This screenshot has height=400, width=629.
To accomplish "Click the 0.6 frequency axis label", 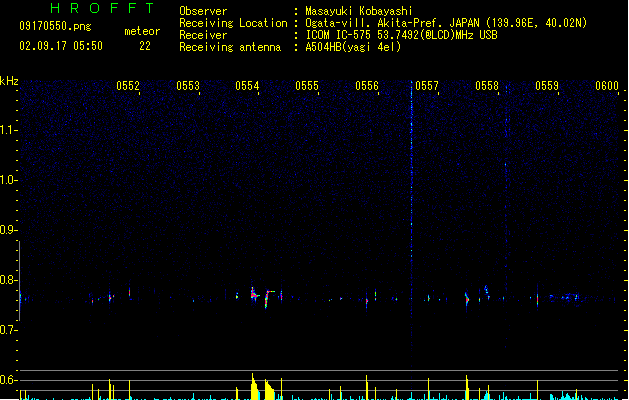I will 8,380.
